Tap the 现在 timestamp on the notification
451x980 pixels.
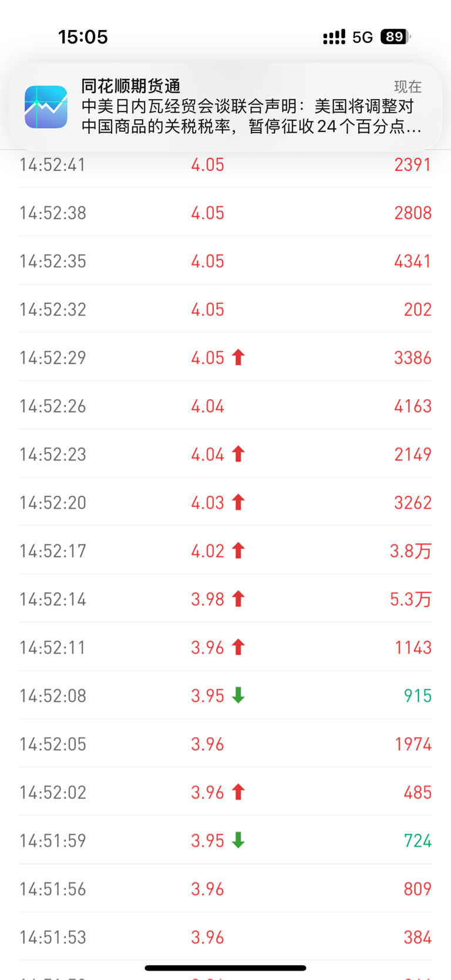coord(408,87)
